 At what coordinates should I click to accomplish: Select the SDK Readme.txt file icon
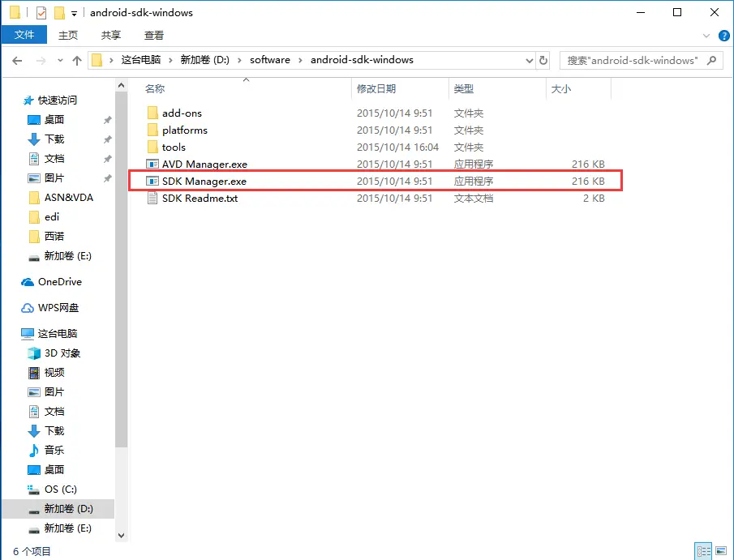click(x=152, y=199)
